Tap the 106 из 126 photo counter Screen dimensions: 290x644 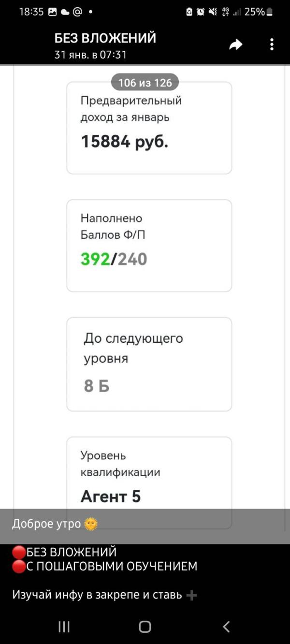(x=145, y=83)
